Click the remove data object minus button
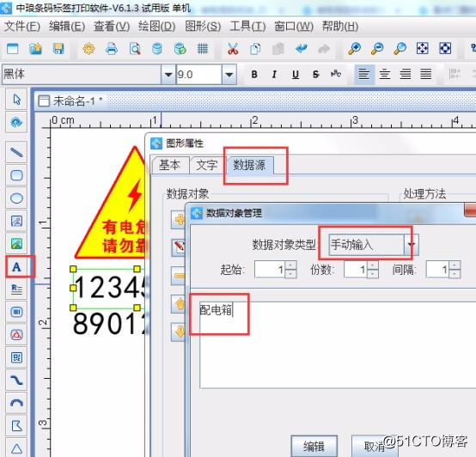This screenshot has height=457, width=476. [x=179, y=275]
